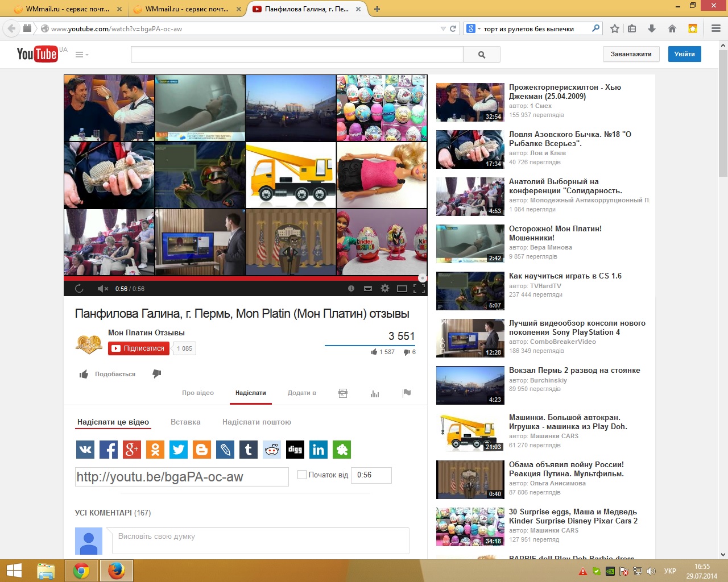Share the video on Facebook
This screenshot has width=728, height=582.
pos(109,450)
